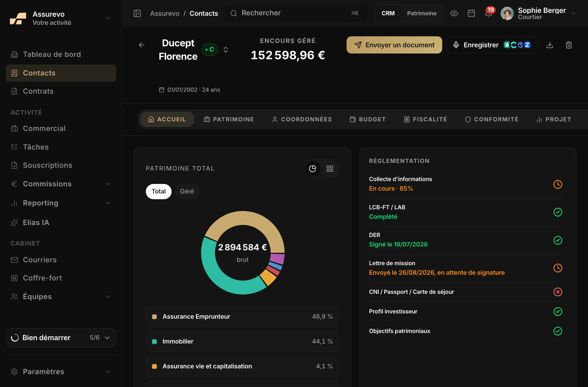Open the Budget tab
Viewport: 588px width, 387px height.
[368, 119]
